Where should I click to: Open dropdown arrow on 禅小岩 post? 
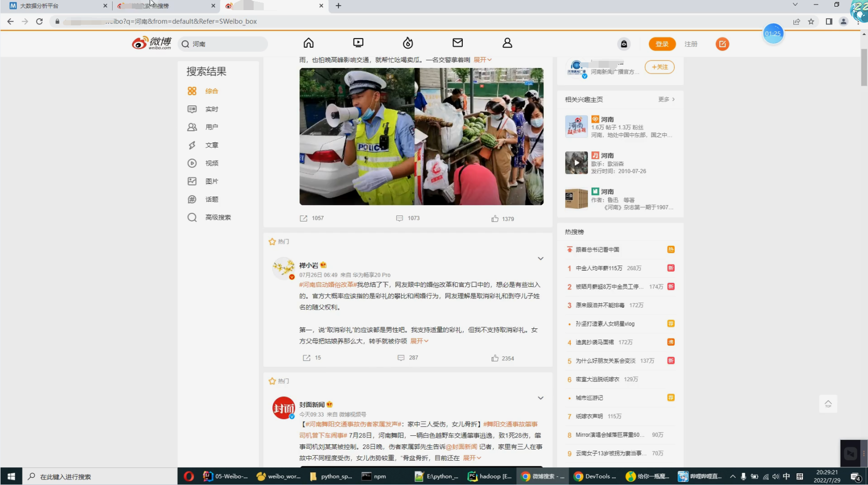tap(540, 258)
